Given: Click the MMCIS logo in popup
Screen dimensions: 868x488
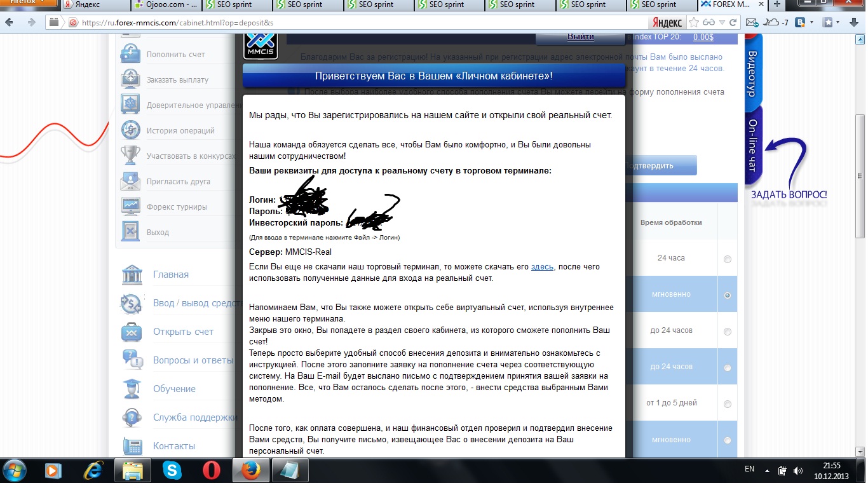Looking at the screenshot, I should pyautogui.click(x=261, y=46).
